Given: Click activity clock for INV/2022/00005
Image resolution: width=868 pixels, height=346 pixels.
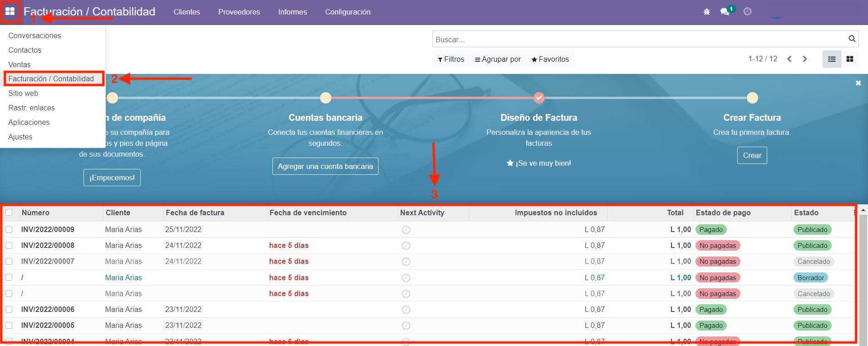Looking at the screenshot, I should pyautogui.click(x=406, y=326).
